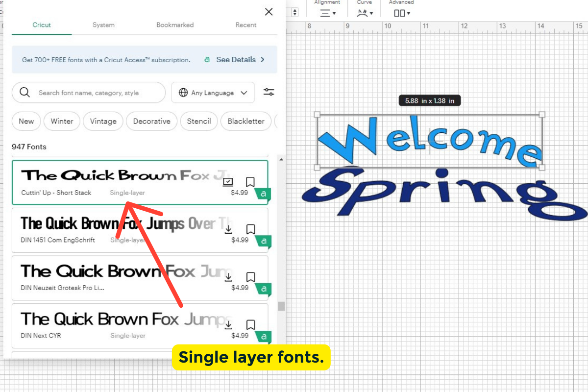The height and width of the screenshot is (392, 588).
Task: Filter fonts by Decorative category
Action: [x=152, y=122]
